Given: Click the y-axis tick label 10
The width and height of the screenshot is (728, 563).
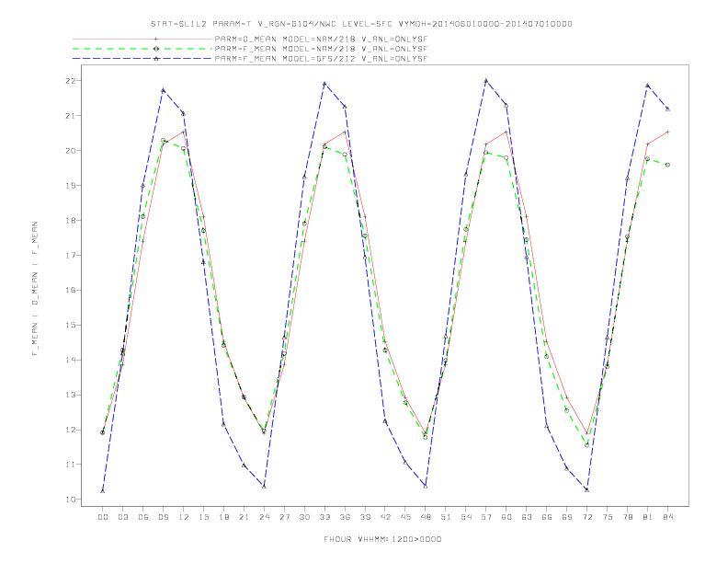Looking at the screenshot, I should click(x=71, y=500).
